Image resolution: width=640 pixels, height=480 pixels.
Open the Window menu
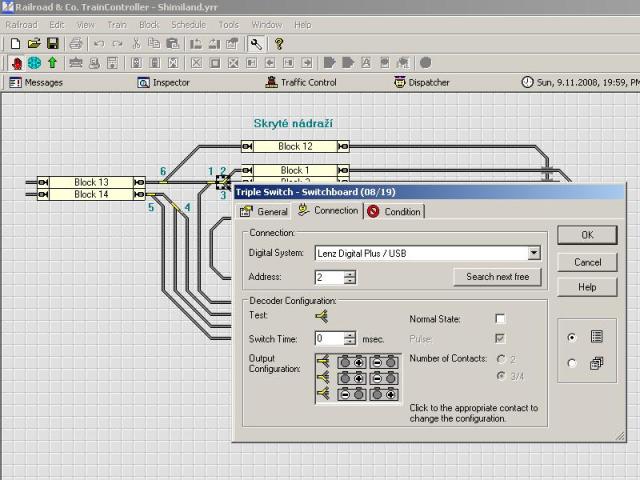click(x=267, y=25)
